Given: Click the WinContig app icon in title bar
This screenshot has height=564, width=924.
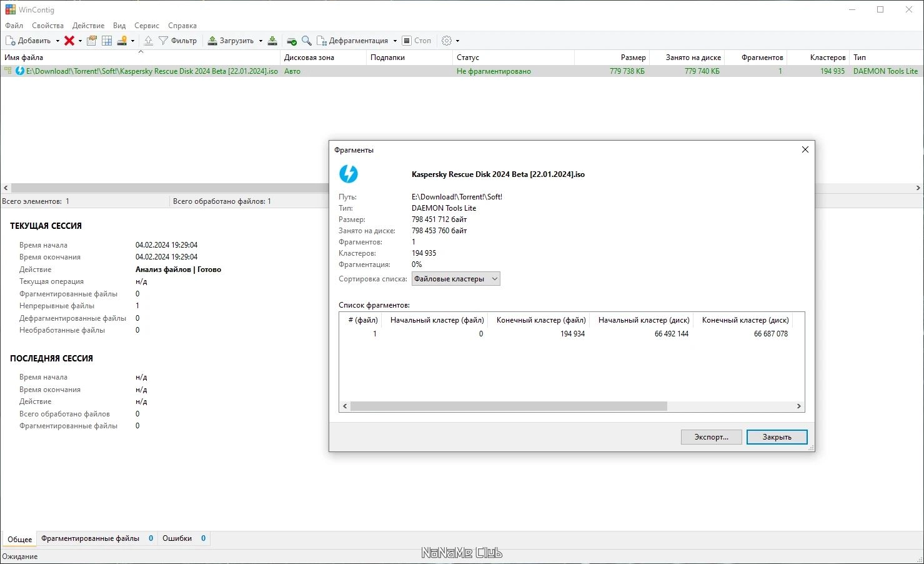Looking at the screenshot, I should pos(10,9).
